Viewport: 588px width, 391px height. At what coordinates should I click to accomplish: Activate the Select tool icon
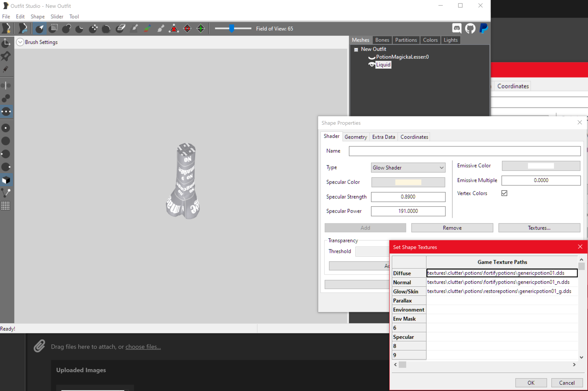pyautogui.click(x=40, y=28)
